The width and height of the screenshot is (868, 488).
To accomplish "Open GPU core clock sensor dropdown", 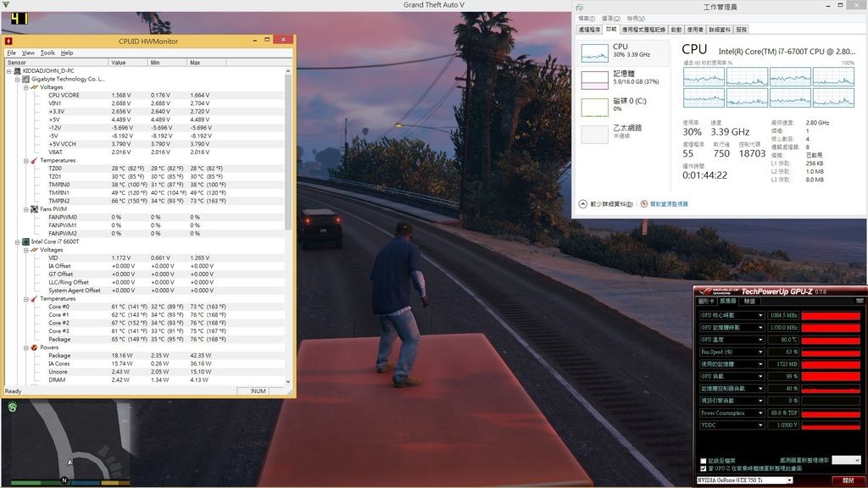I will [x=760, y=315].
